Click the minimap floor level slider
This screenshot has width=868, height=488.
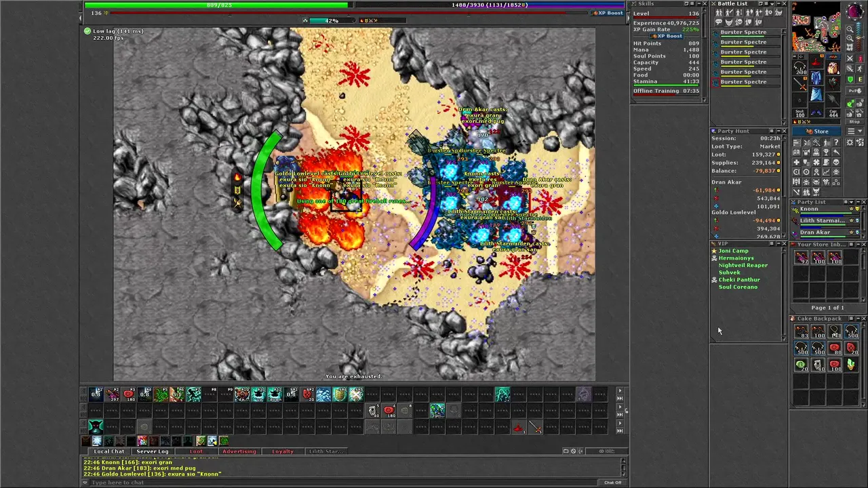pos(859,37)
